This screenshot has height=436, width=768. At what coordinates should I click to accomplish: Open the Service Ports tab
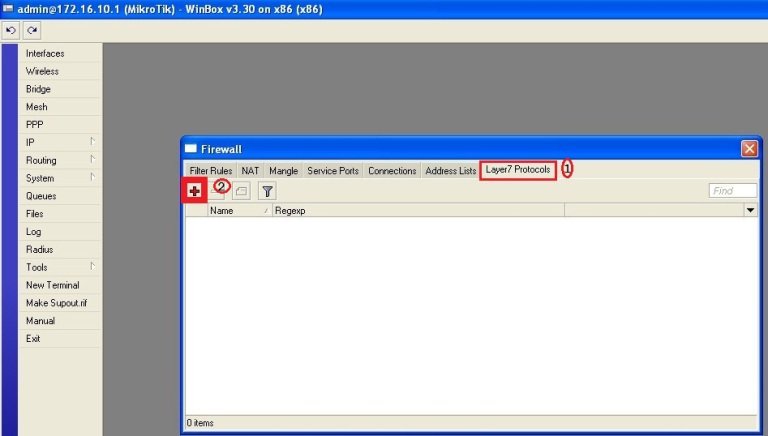pyautogui.click(x=333, y=170)
